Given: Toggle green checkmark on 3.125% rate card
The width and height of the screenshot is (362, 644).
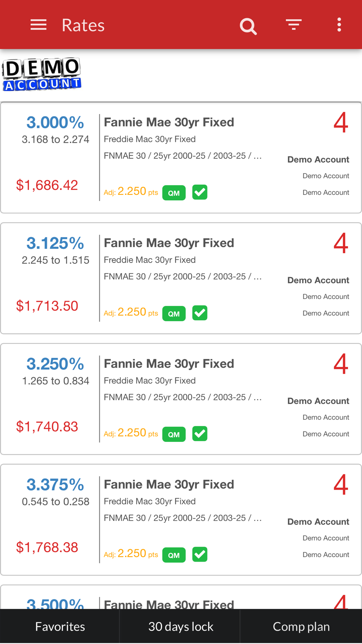Looking at the screenshot, I should point(200,313).
